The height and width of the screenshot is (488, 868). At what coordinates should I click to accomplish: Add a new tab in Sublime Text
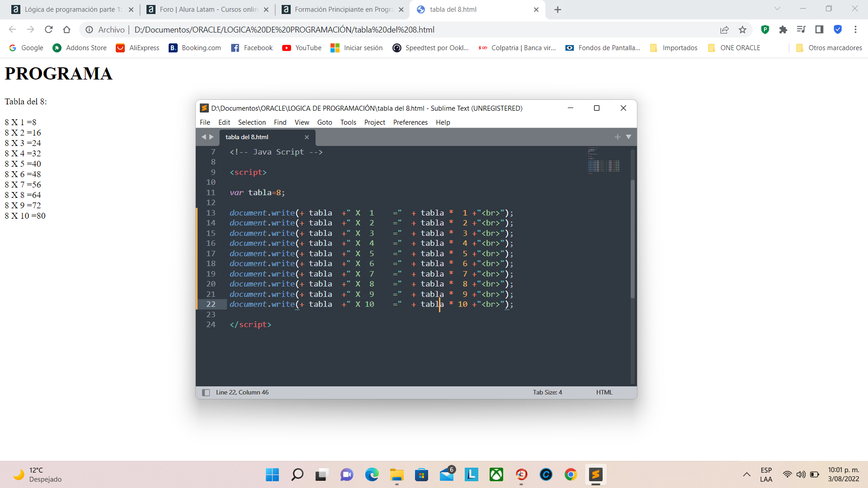pos(618,137)
